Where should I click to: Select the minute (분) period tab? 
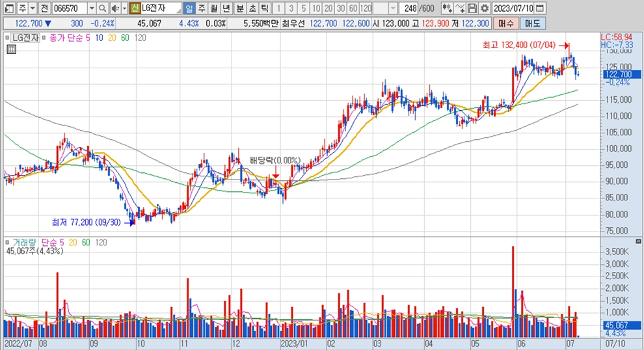(x=239, y=8)
